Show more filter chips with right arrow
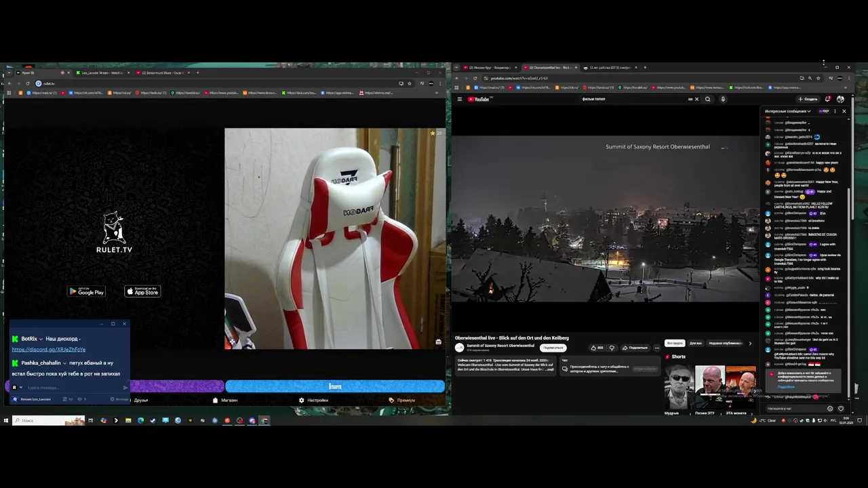The height and width of the screenshot is (488, 868). [x=750, y=343]
